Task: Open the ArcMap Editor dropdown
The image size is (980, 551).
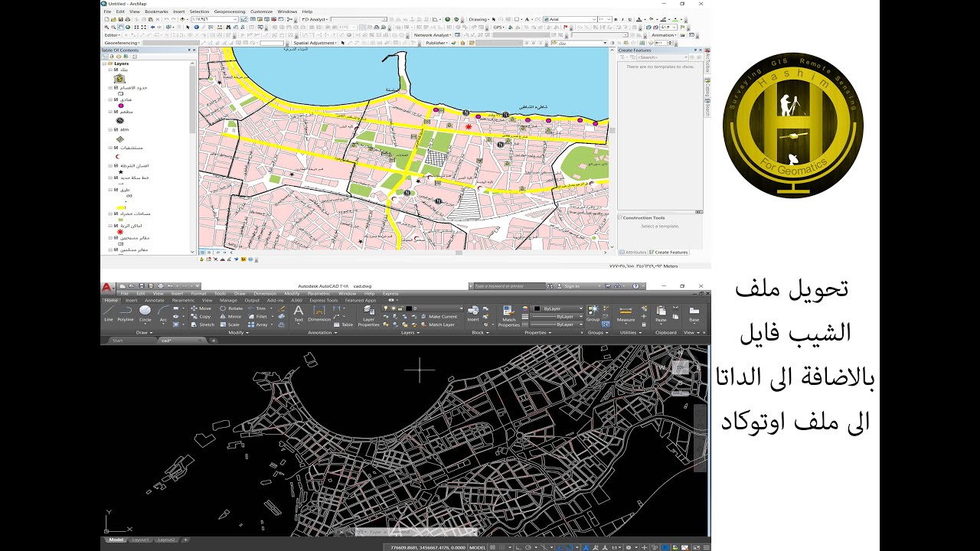Action: tap(113, 35)
